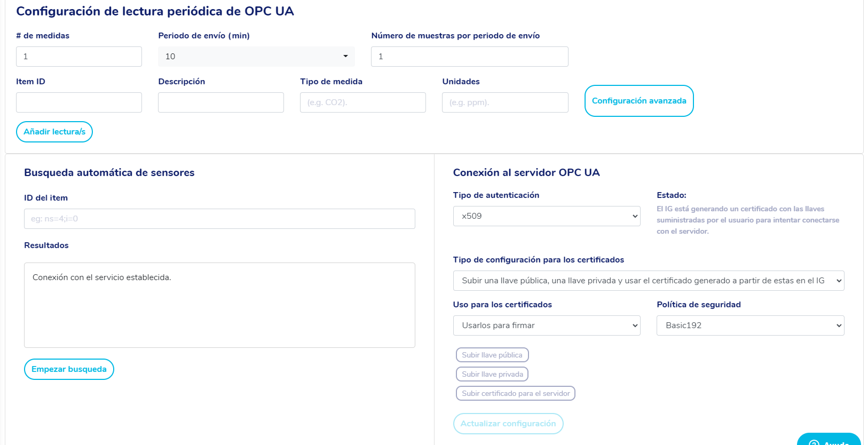
Task: Click the question mark Ayuda help icon
Action: click(x=814, y=442)
